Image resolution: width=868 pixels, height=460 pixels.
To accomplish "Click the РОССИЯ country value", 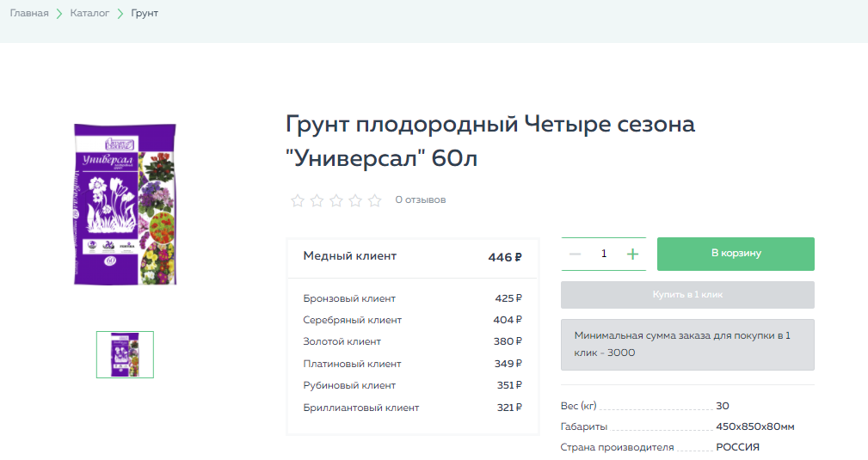I will pyautogui.click(x=738, y=447).
